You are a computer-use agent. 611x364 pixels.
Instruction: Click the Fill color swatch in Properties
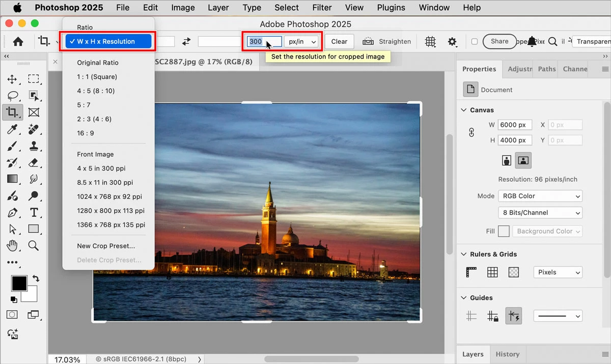pyautogui.click(x=504, y=231)
